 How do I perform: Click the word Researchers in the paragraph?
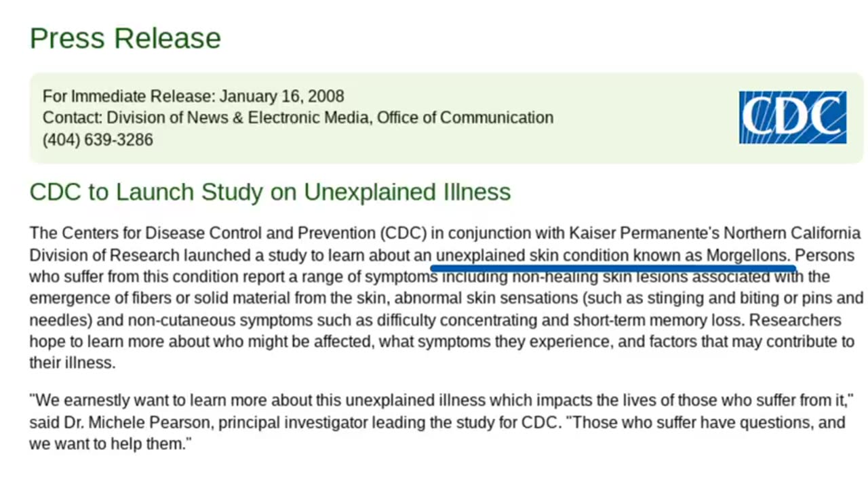795,320
